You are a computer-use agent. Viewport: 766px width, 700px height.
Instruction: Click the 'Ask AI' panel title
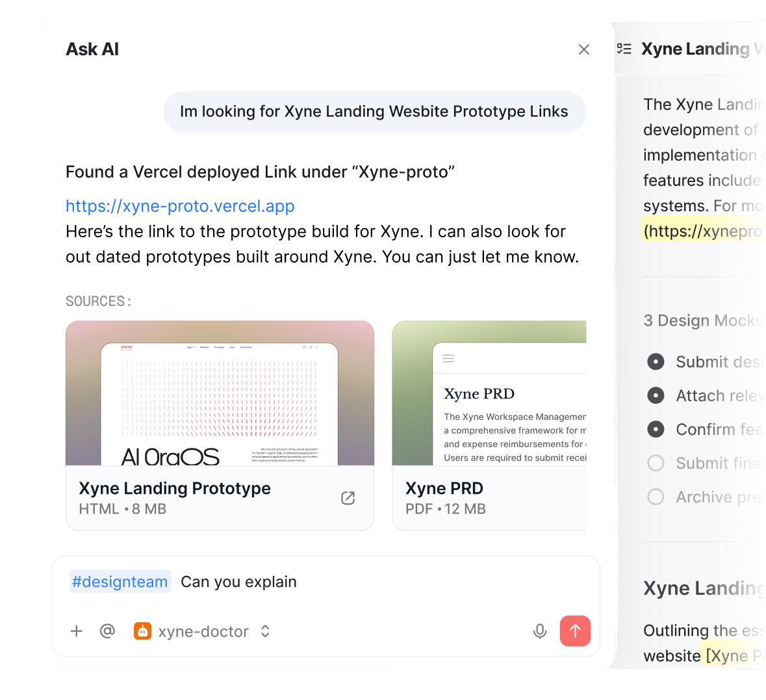[92, 49]
